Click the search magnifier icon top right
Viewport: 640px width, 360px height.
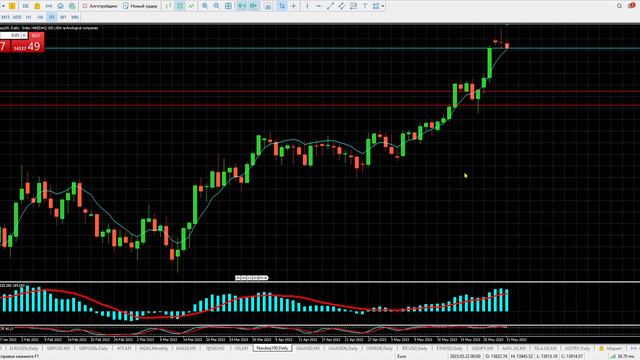(619, 6)
